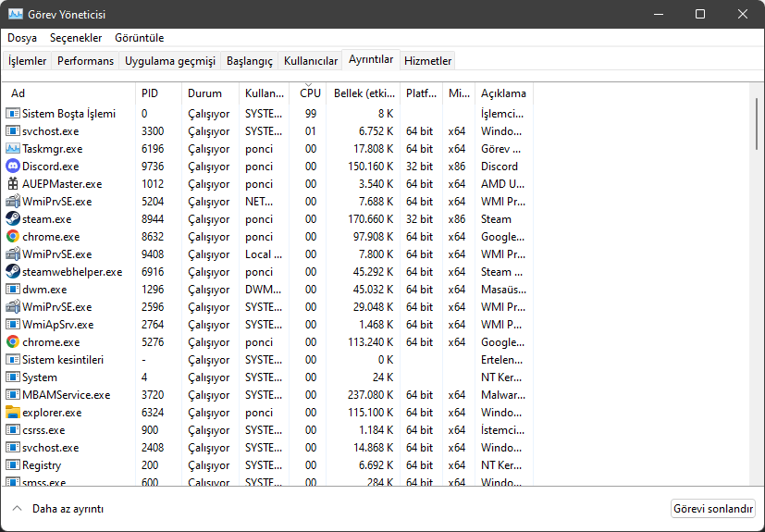Click the Registry process icon

(13, 465)
